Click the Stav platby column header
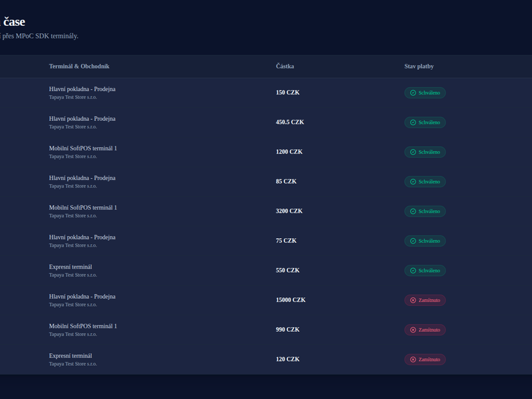 tap(419, 66)
